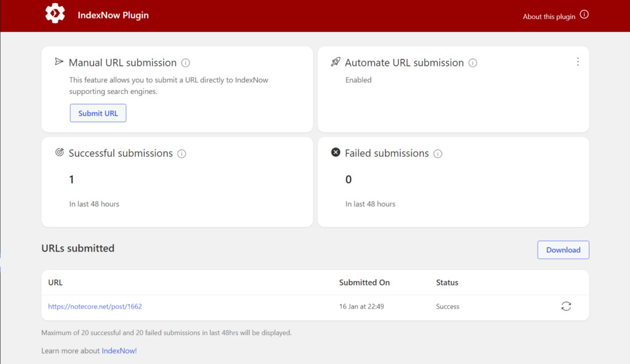Click the rocket Automate submission icon
The width and height of the screenshot is (630, 364).
(335, 62)
